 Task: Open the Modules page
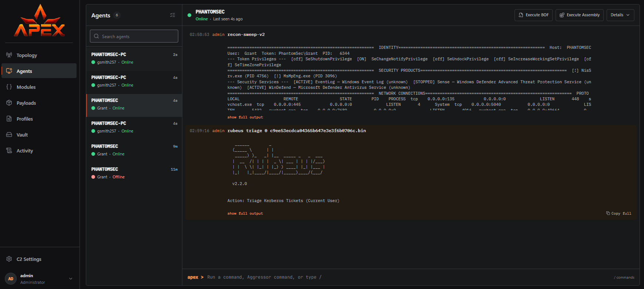tap(39, 87)
